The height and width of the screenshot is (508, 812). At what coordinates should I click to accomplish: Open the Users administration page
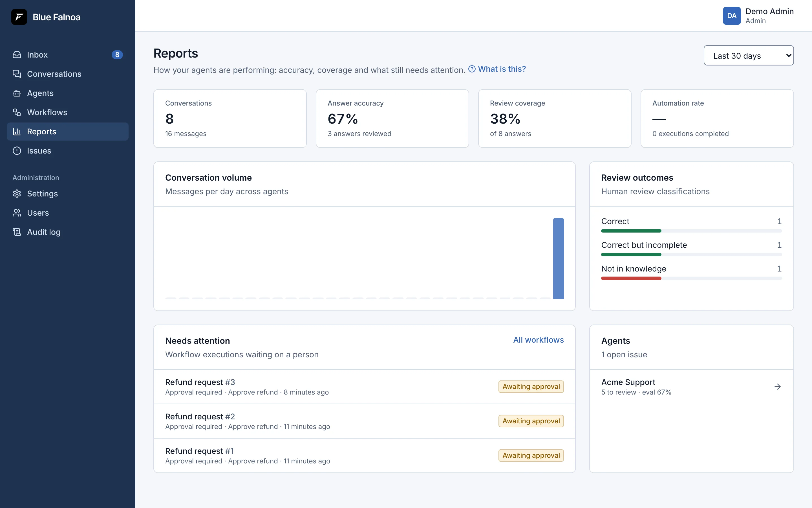coord(67,213)
